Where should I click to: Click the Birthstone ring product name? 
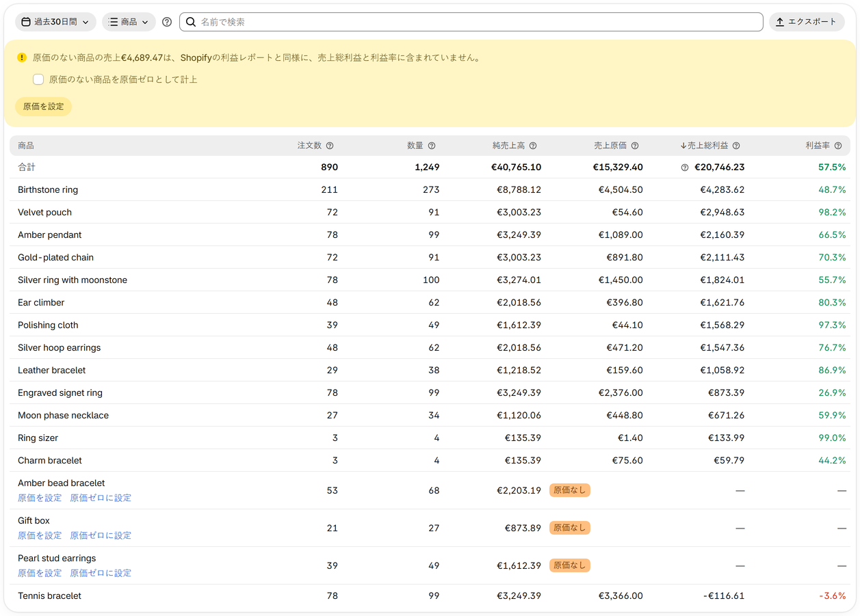pos(48,189)
